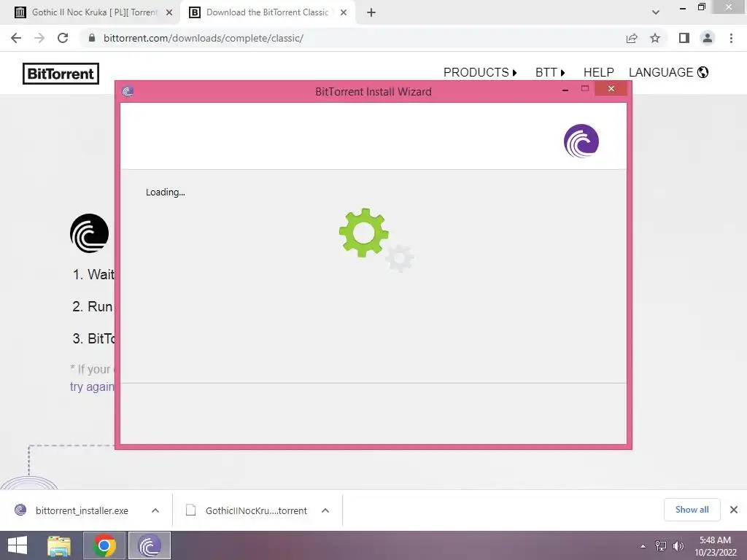This screenshot has height=560, width=747.
Task: Select the Download the BitTorrent Classic tab
Action: pyautogui.click(x=267, y=13)
